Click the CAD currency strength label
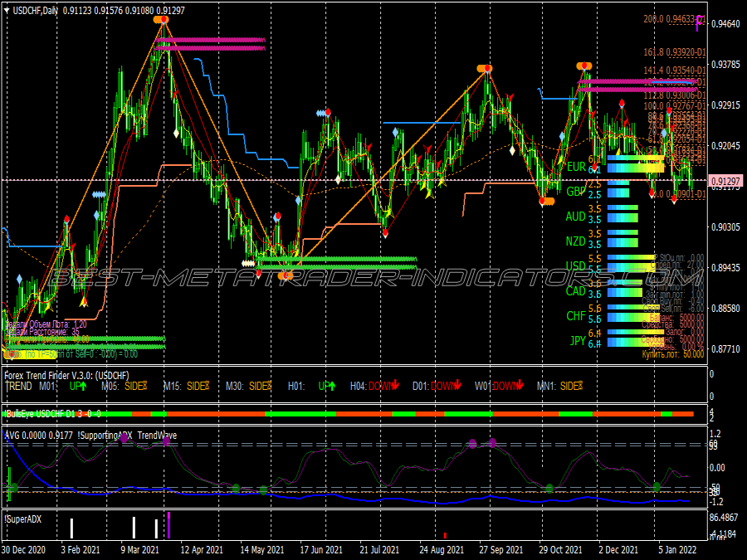This screenshot has width=747, height=560. point(575,290)
